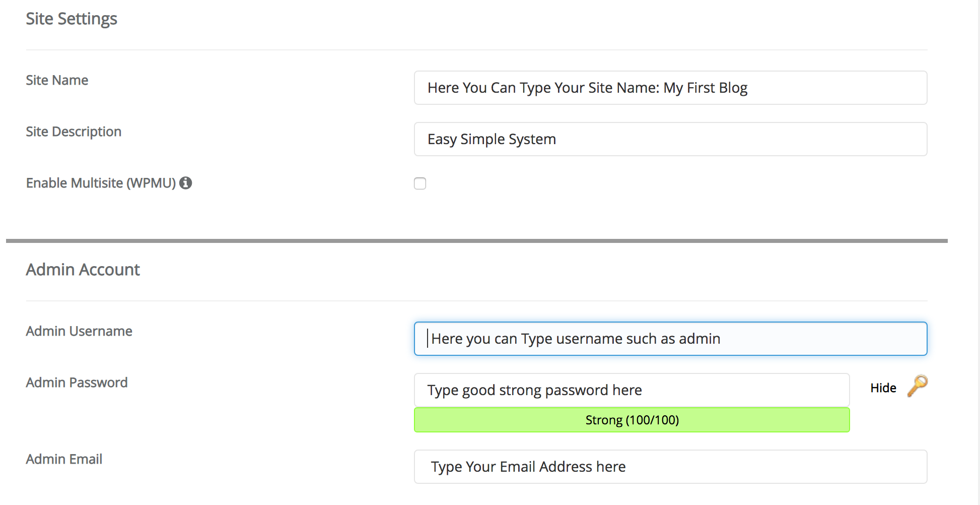Click the Admin Password label

77,383
